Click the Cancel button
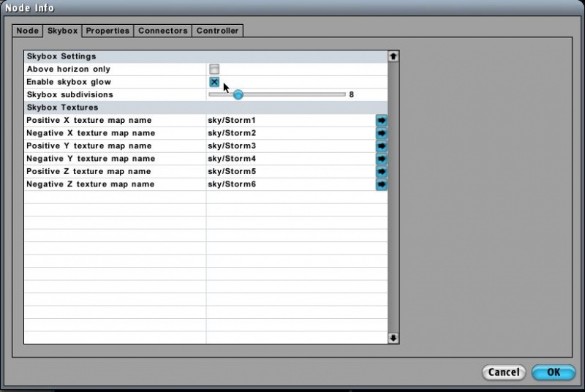The height and width of the screenshot is (392, 585). (x=504, y=372)
